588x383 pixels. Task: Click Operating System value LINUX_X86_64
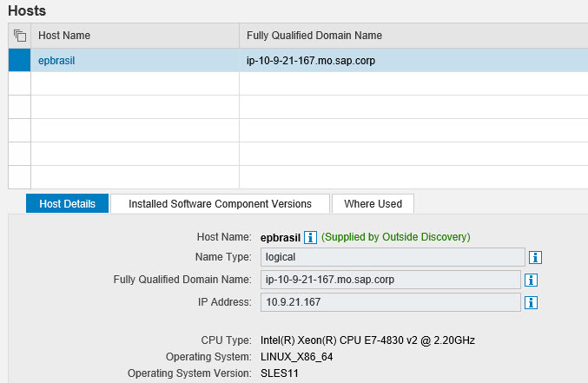[297, 357]
